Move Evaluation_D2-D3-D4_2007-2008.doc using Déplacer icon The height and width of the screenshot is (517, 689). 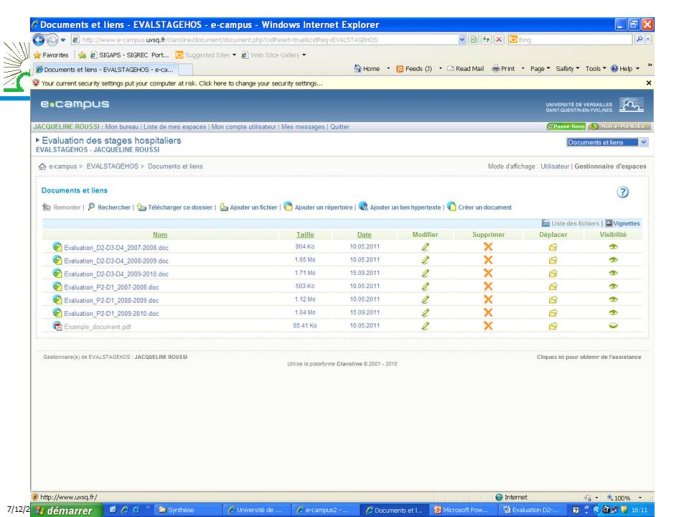coord(553,247)
